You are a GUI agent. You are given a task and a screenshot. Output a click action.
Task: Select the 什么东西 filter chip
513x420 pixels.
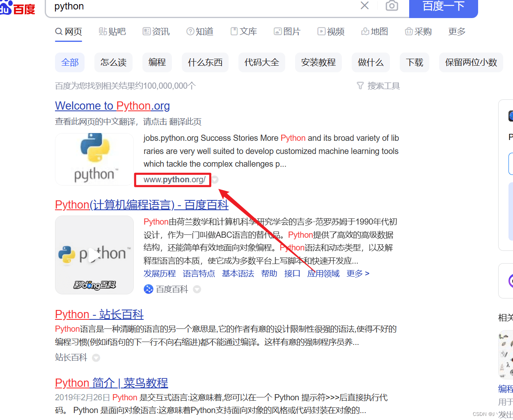click(x=205, y=62)
